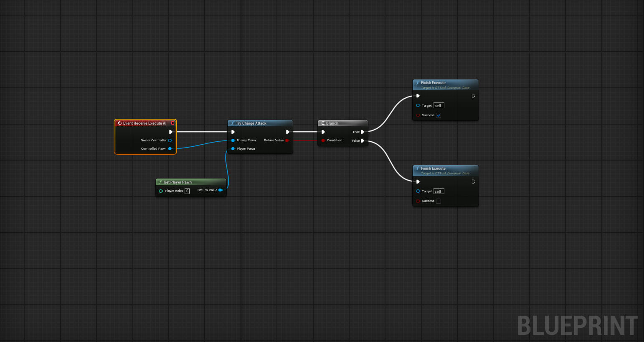The height and width of the screenshot is (342, 644).
Task: Click the upper Finish Execute output exec pin
Action: click(473, 96)
